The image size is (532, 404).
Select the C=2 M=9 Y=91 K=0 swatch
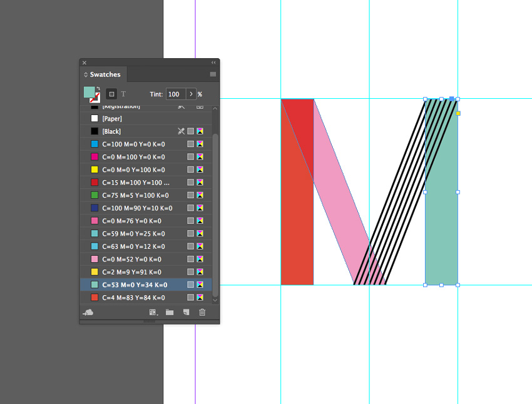coord(146,272)
